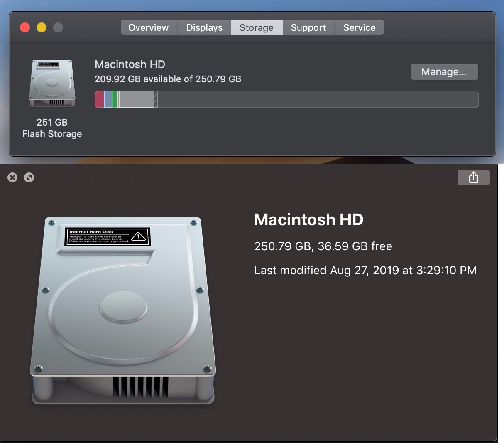Open the Share icon in the preview panel
Image resolution: width=504 pixels, height=443 pixels.
coord(473,177)
